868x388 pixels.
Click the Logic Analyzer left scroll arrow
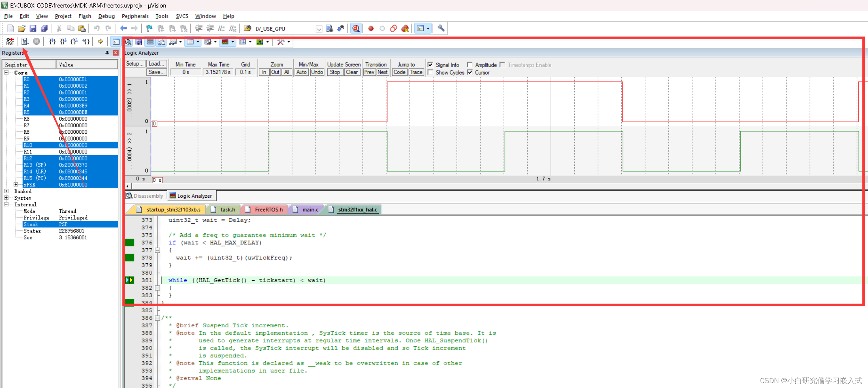tap(128, 186)
